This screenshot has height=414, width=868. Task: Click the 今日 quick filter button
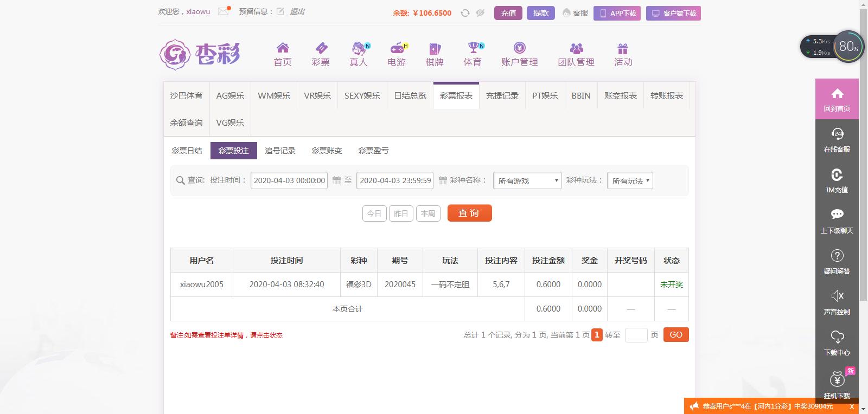(x=374, y=214)
